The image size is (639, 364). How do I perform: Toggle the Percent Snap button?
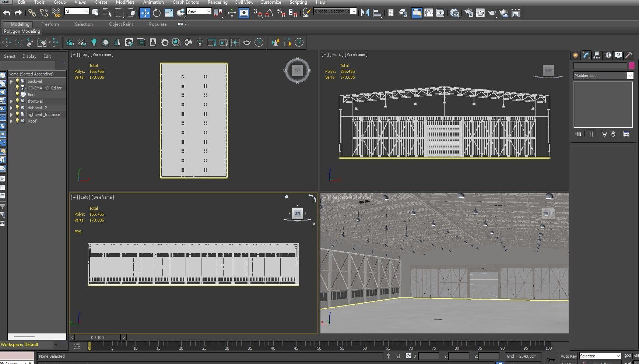[281, 13]
